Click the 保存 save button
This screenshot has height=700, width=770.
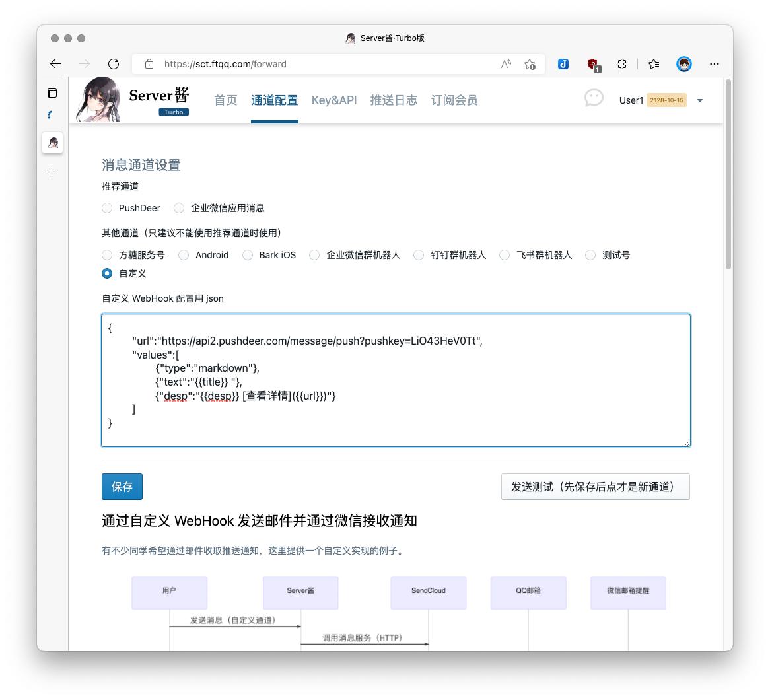(122, 487)
